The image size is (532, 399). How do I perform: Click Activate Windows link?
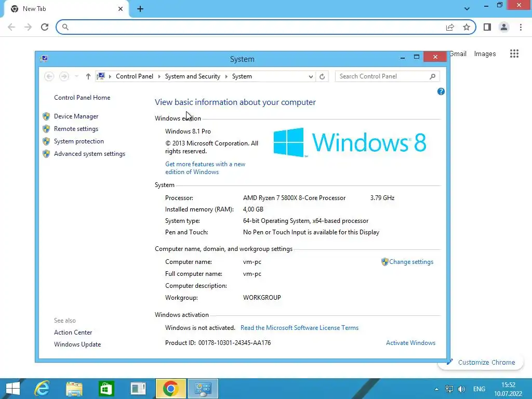[x=410, y=343]
